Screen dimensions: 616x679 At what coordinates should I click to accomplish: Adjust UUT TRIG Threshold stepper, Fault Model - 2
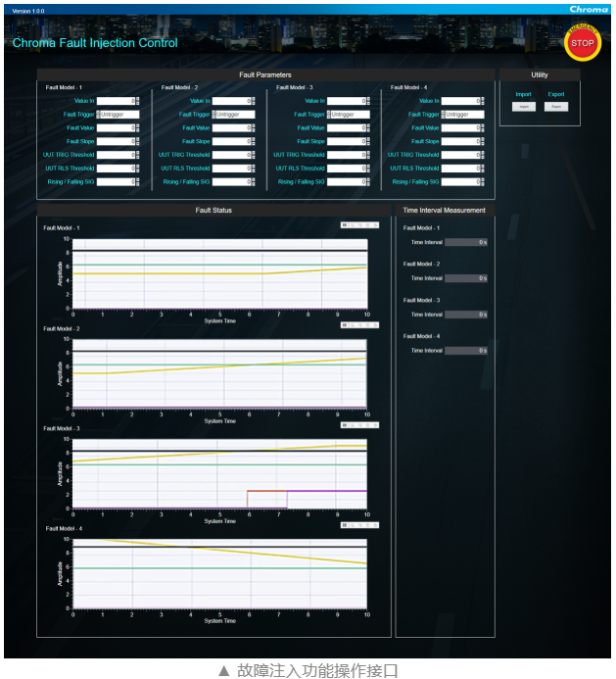click(254, 155)
